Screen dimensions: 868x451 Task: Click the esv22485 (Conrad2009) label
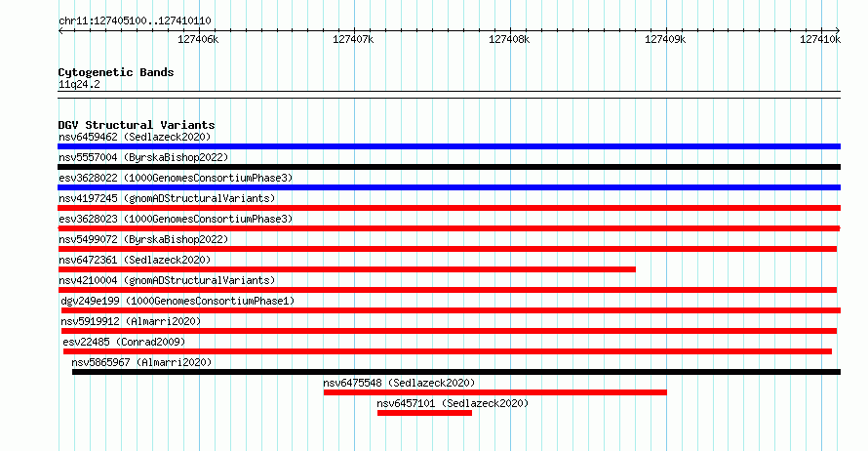pyautogui.click(x=124, y=342)
